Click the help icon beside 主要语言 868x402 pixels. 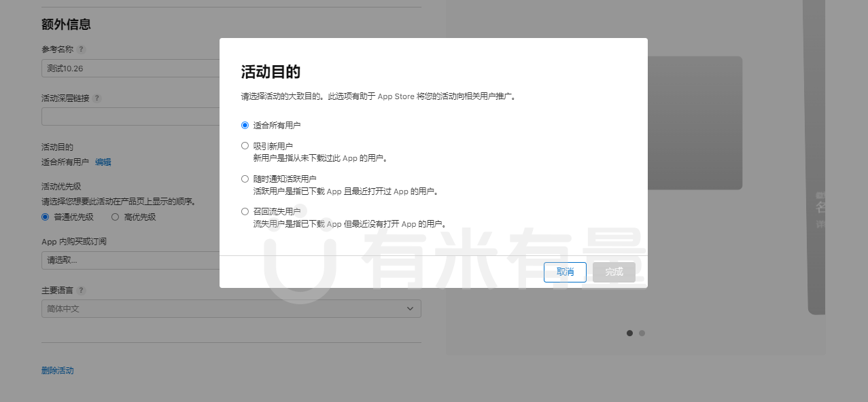[82, 290]
